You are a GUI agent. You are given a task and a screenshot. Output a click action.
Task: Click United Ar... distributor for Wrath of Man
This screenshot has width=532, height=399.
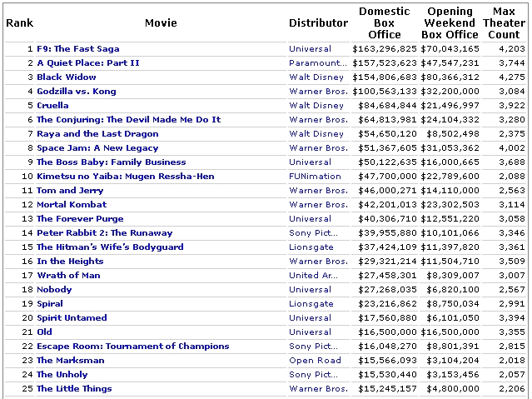point(314,276)
